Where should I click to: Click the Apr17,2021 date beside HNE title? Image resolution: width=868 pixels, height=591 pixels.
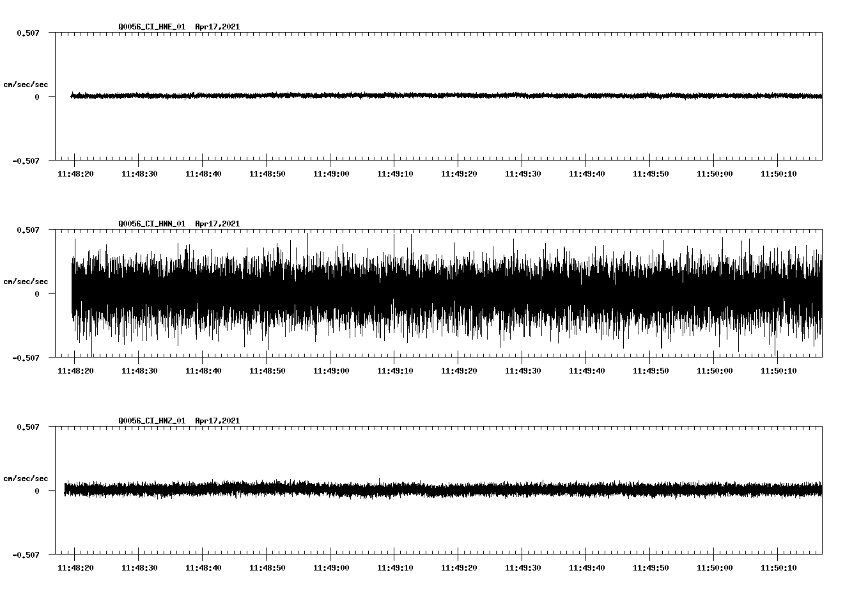(x=218, y=27)
